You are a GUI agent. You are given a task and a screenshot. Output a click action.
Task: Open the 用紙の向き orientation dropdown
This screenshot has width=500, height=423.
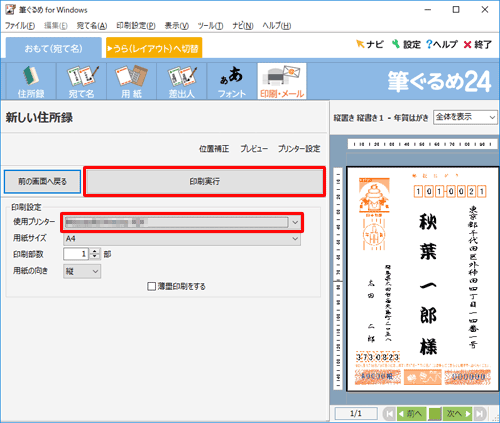click(x=82, y=271)
